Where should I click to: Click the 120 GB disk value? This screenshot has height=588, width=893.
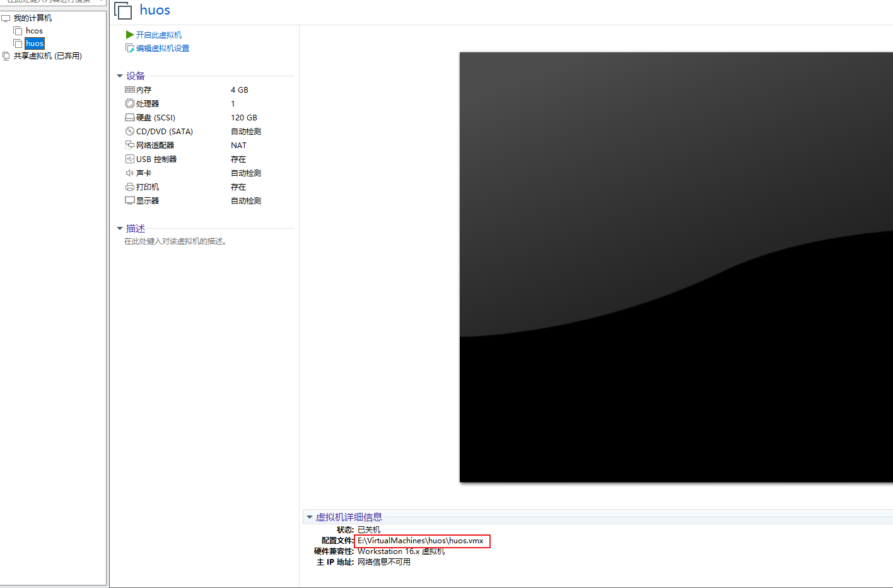click(244, 118)
